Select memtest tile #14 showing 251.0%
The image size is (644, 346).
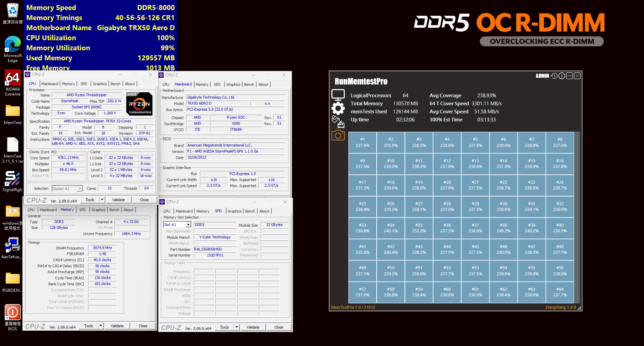click(x=503, y=164)
